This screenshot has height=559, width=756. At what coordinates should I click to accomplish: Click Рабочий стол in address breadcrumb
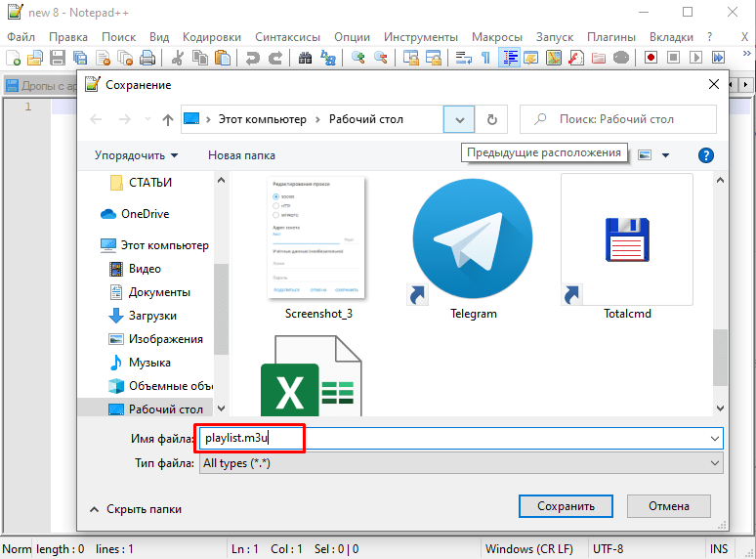click(366, 119)
